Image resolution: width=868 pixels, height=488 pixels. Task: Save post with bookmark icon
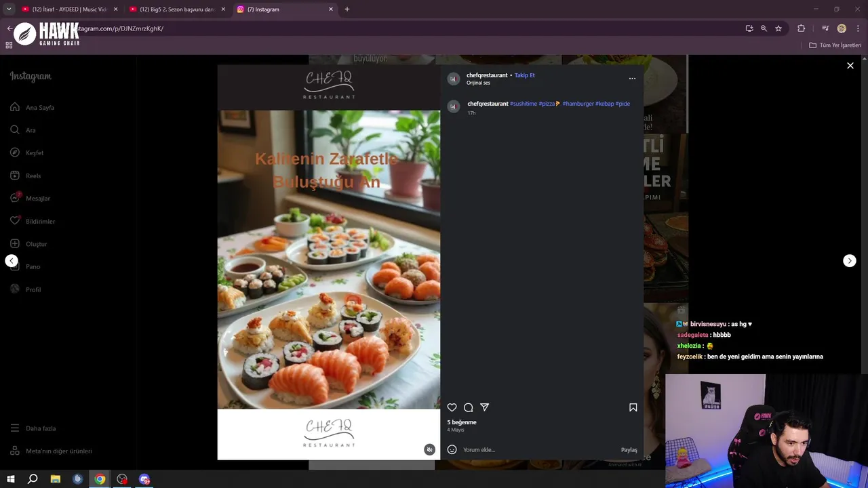point(633,407)
